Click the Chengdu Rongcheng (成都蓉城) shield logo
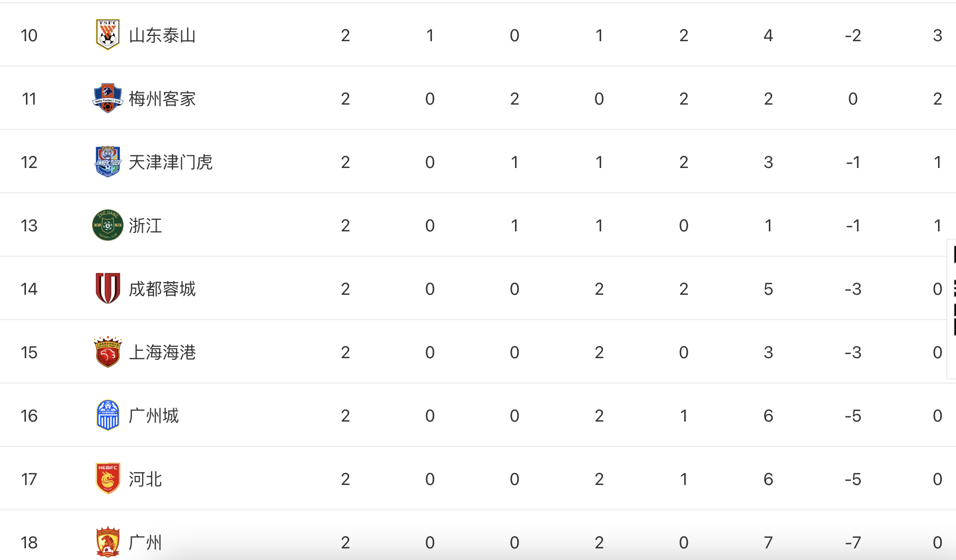 [108, 288]
